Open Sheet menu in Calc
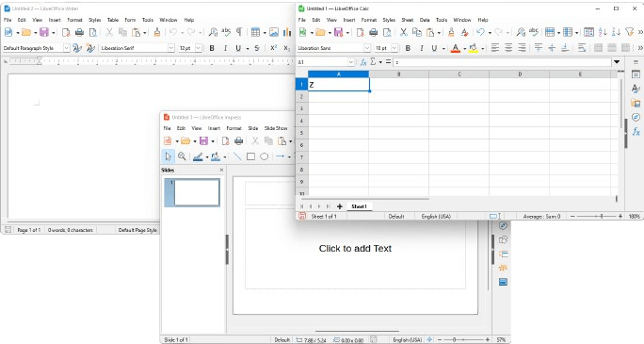Viewport: 644px width, 344px height. pyautogui.click(x=407, y=20)
